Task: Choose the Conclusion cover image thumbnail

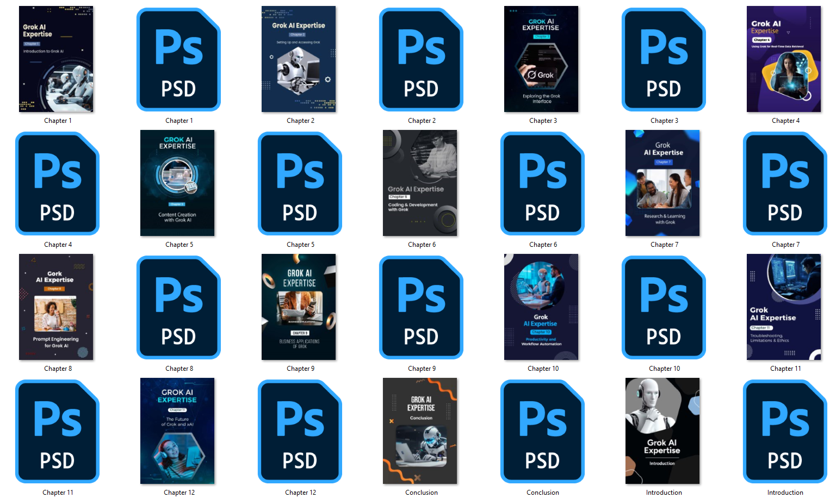Action: pyautogui.click(x=420, y=431)
